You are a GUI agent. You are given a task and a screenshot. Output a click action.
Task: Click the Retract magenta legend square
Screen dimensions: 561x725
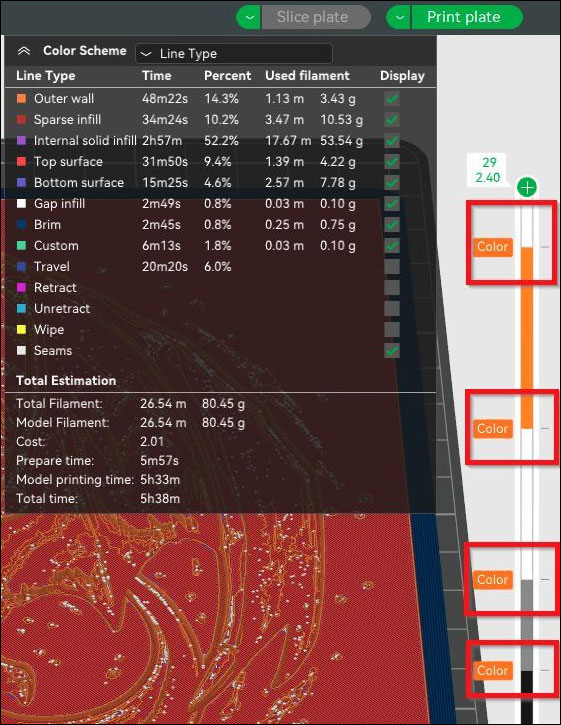coord(21,288)
